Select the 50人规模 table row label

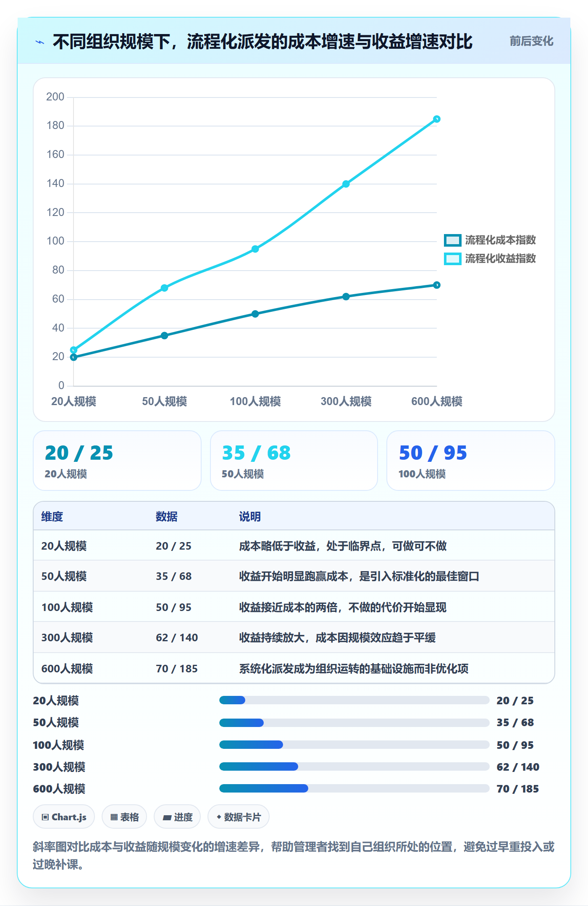64,576
